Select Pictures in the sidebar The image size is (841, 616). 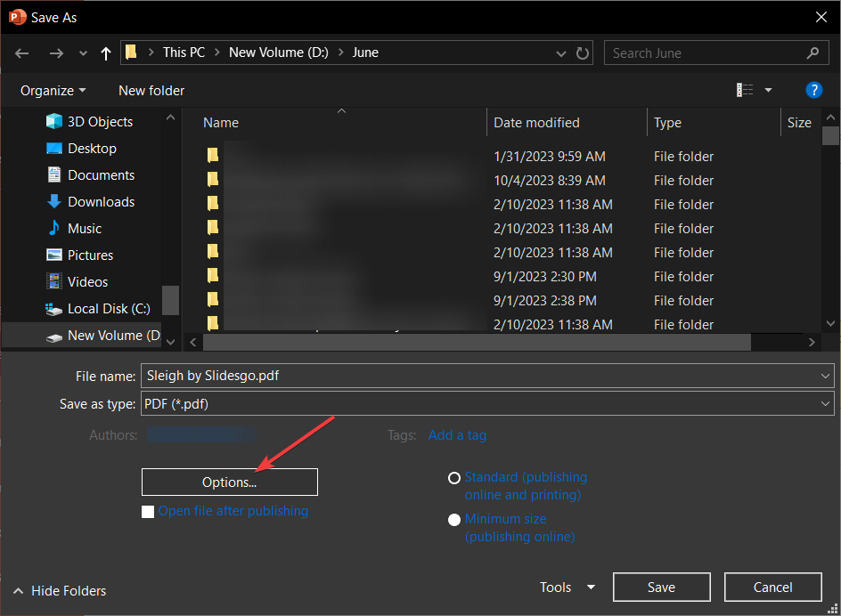[x=80, y=255]
